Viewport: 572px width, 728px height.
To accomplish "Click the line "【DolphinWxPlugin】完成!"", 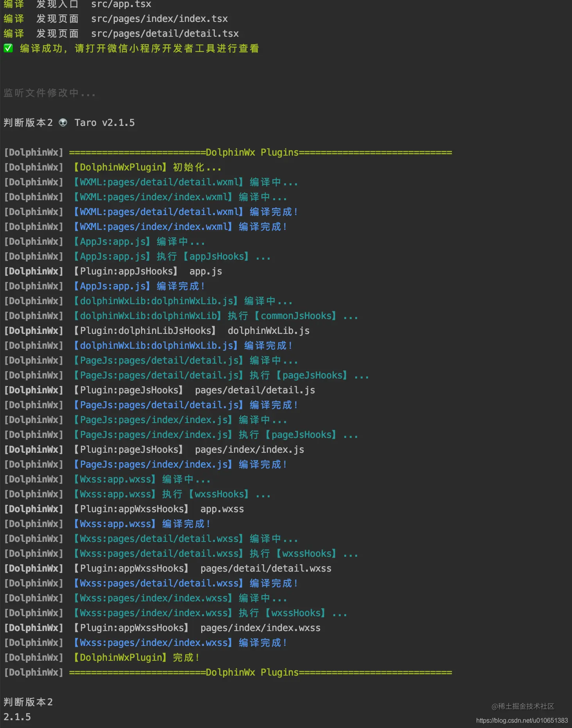I will coord(137,658).
